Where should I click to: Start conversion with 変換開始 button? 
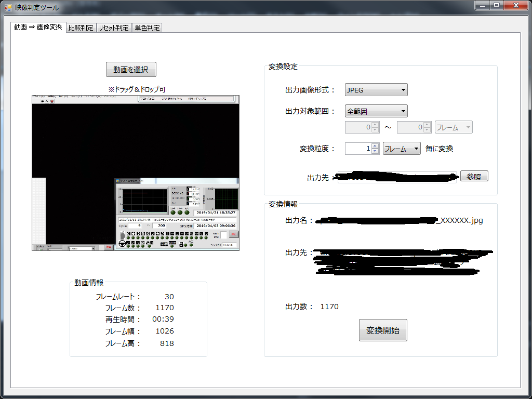(x=383, y=330)
